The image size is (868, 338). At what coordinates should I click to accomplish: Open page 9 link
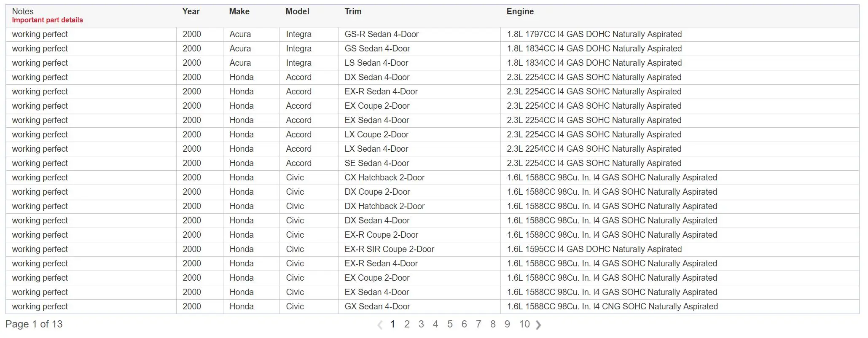pyautogui.click(x=507, y=324)
